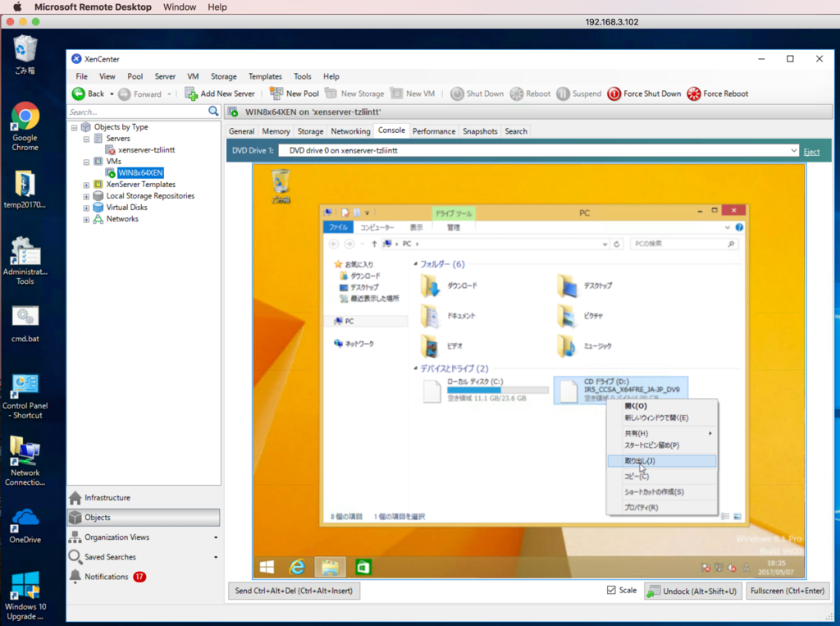Open Network Connections desktop icon
840x626 pixels.
pyautogui.click(x=25, y=461)
